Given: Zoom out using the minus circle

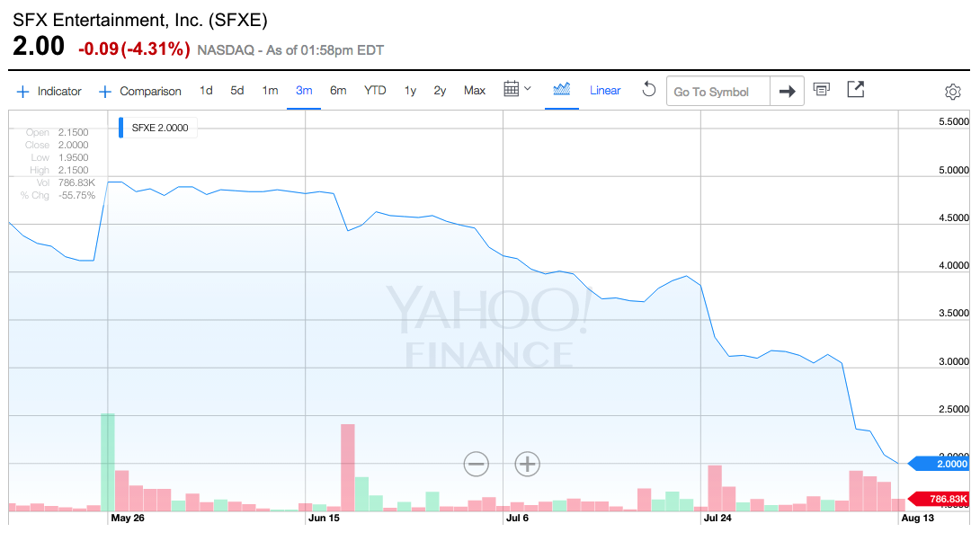Looking at the screenshot, I should (477, 464).
